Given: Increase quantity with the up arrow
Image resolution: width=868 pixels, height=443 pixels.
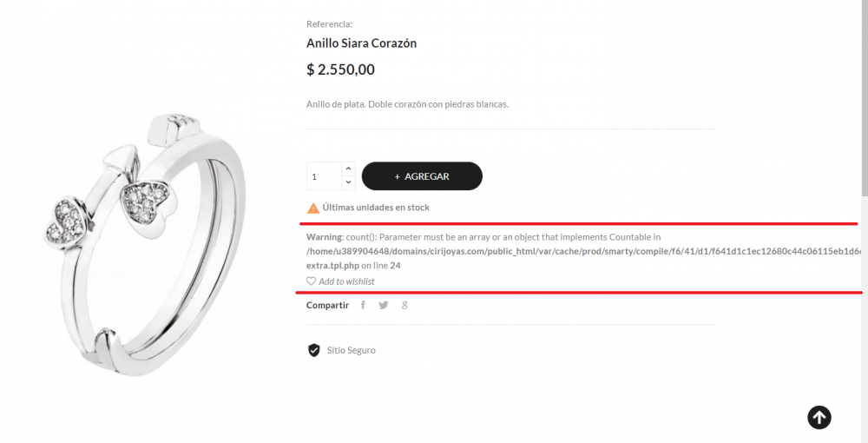Looking at the screenshot, I should pyautogui.click(x=348, y=169).
